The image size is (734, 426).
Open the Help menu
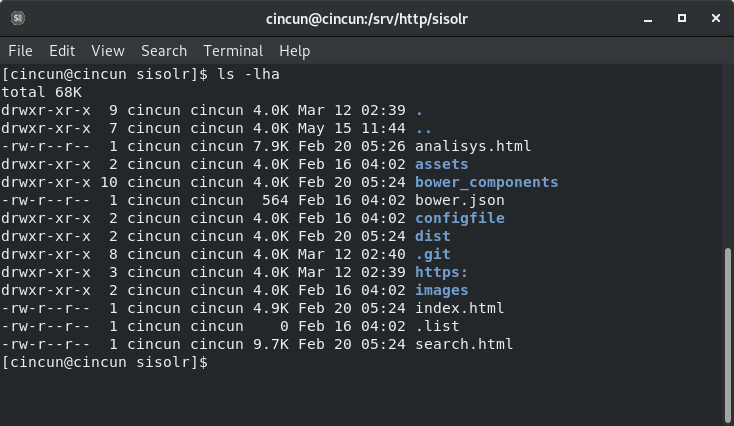(295, 50)
